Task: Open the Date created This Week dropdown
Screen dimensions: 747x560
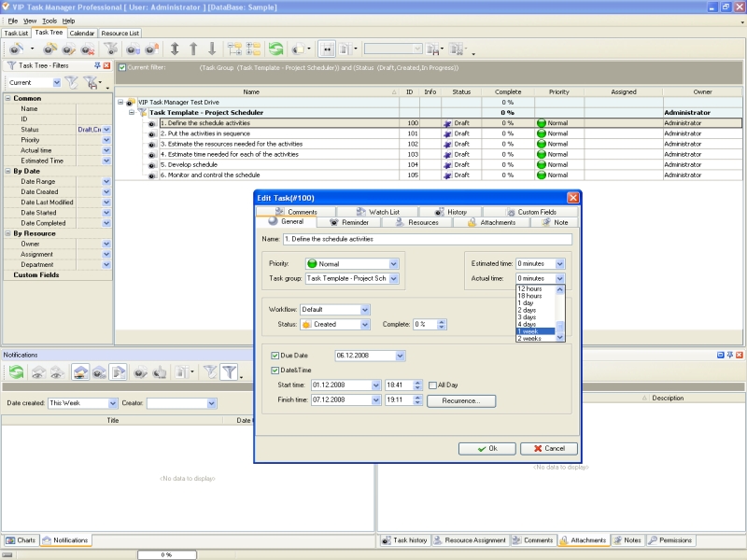Action: click(112, 403)
